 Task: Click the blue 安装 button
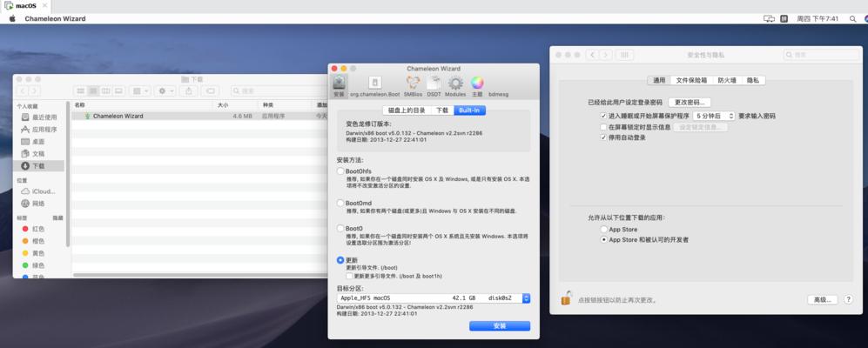pos(500,326)
